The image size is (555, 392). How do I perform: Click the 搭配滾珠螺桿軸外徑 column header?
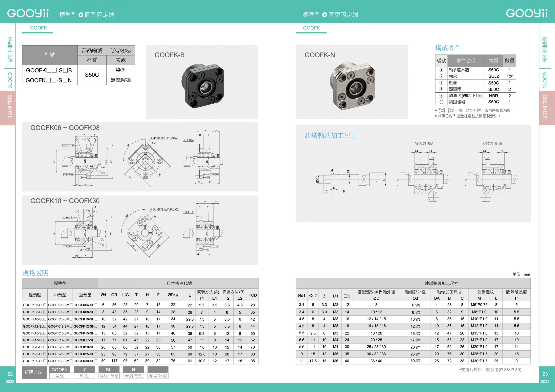pyautogui.click(x=376, y=292)
